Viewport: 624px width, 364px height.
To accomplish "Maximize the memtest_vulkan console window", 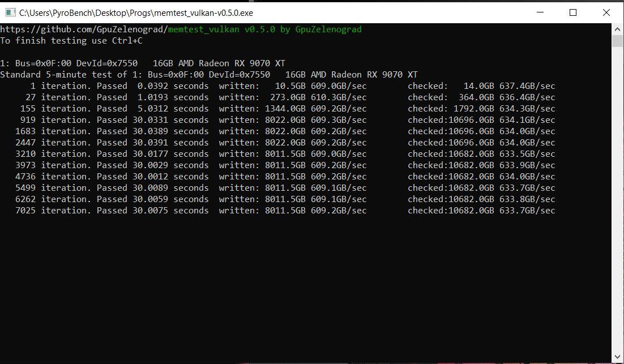I will (573, 12).
